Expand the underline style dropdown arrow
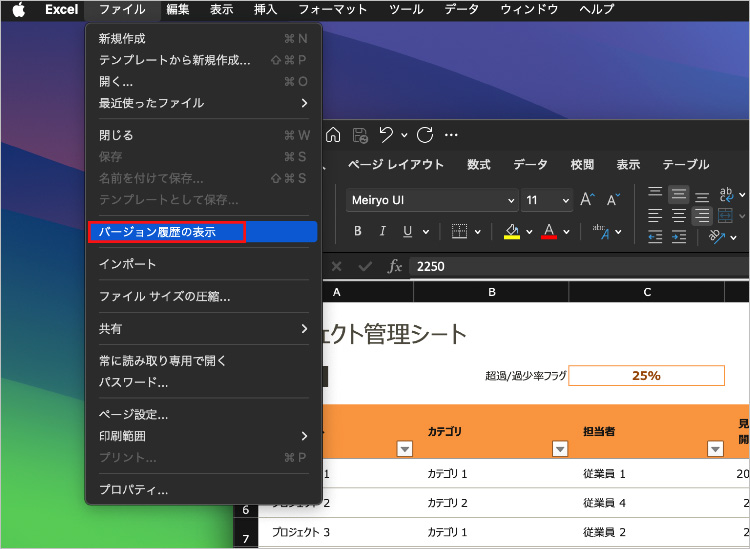750x549 pixels. [426, 232]
